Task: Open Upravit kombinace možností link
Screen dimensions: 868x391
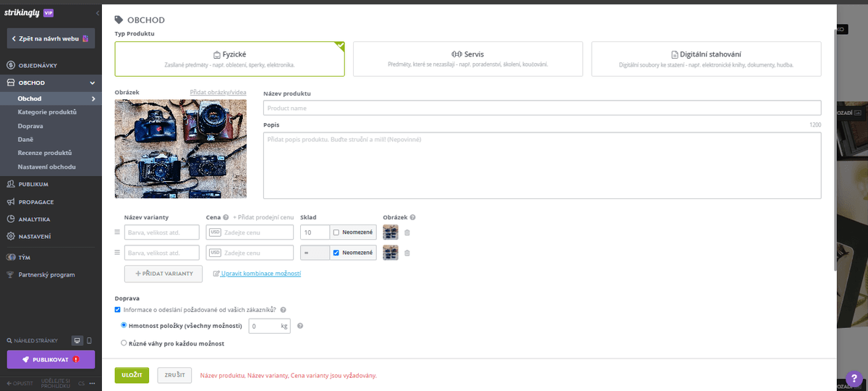Action: [x=257, y=274]
